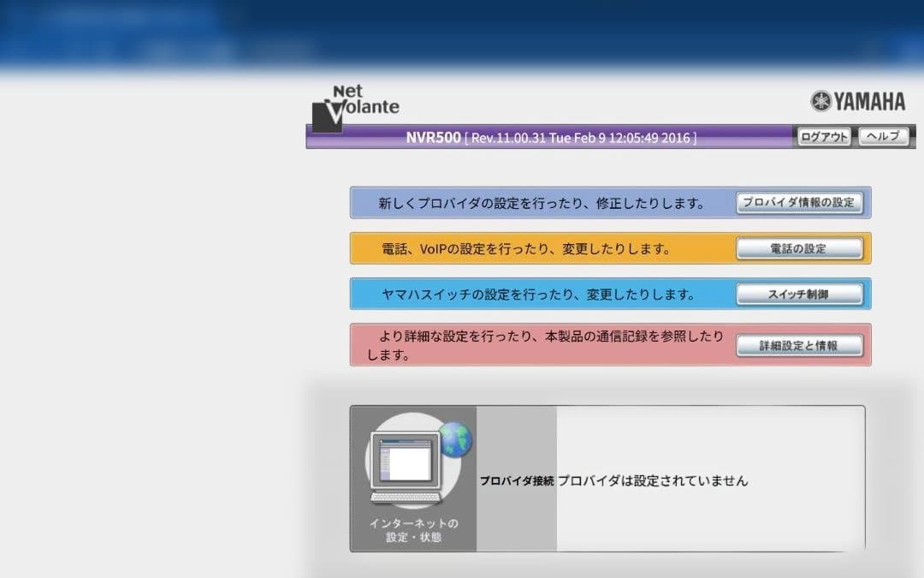Viewport: 924px width, 578px height.
Task: Click the NVR500 revision title text
Action: [x=551, y=137]
